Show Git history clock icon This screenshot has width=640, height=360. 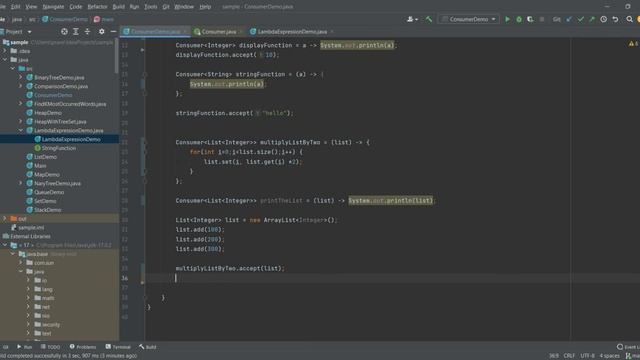[603, 19]
